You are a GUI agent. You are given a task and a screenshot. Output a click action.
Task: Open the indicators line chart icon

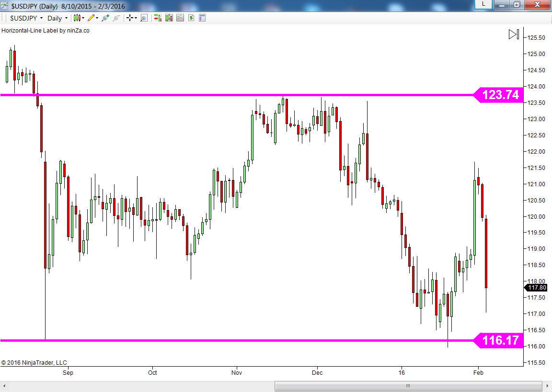point(180,18)
